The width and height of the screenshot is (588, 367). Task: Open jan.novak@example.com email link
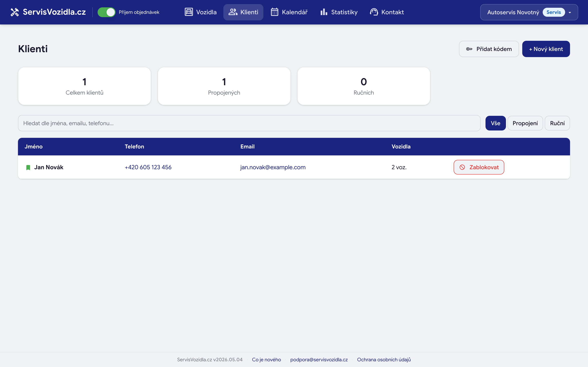coord(273,167)
